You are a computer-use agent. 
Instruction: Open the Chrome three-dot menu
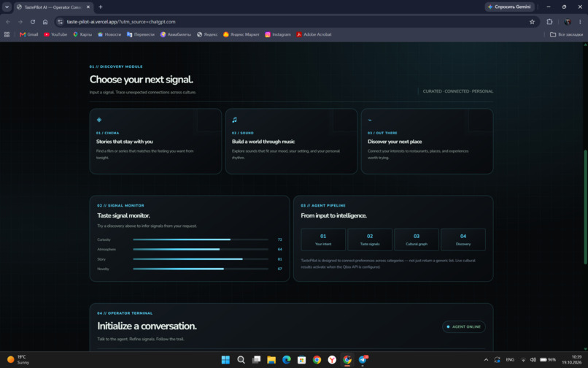click(x=580, y=22)
